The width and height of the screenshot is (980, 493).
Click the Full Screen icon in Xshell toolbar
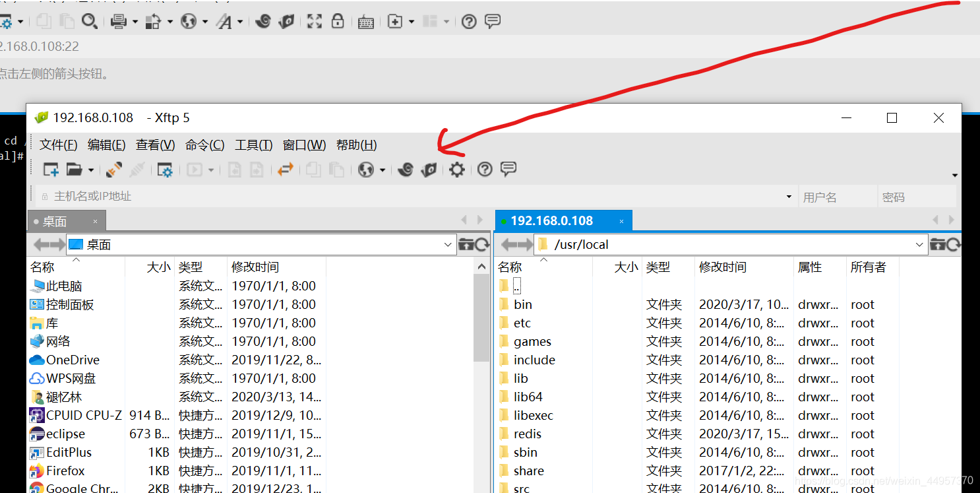coord(315,21)
